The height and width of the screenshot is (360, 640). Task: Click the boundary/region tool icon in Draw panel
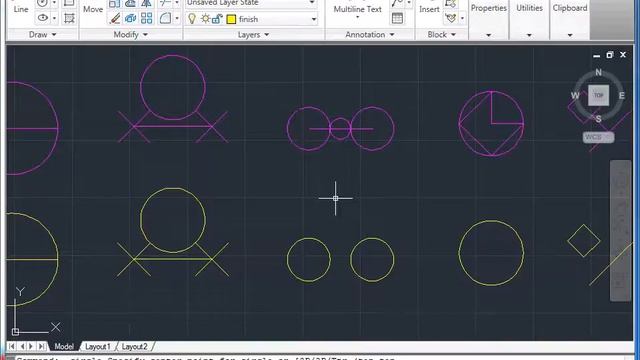69,18
